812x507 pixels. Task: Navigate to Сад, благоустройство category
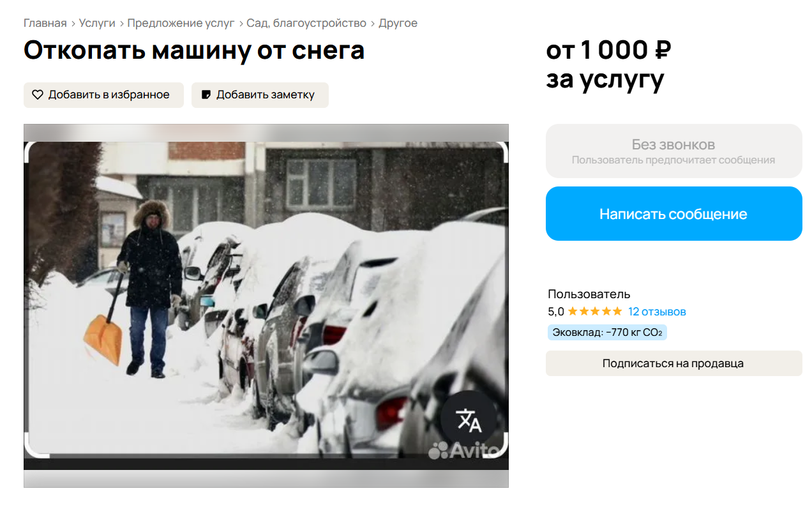tap(307, 23)
